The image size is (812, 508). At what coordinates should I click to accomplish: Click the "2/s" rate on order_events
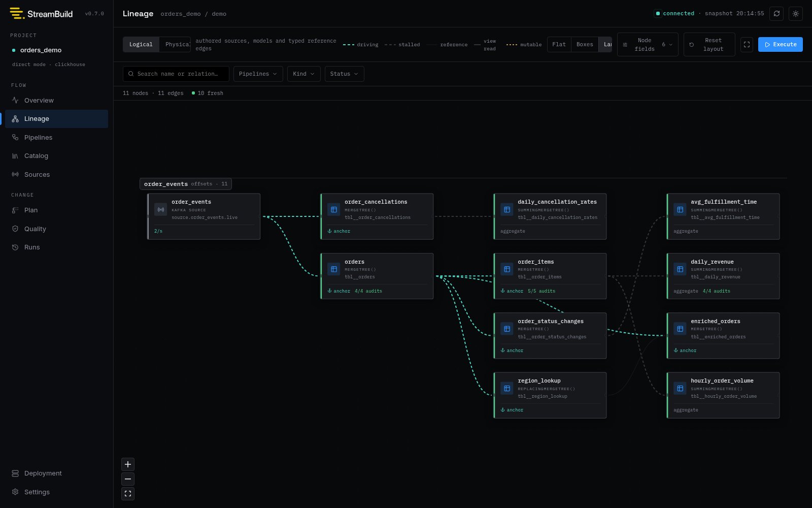pos(158,231)
